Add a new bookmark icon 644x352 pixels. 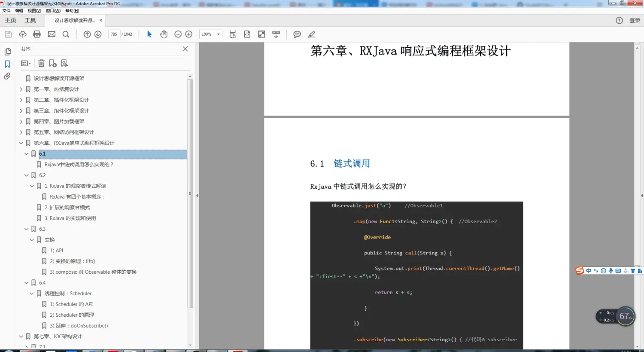tap(53, 63)
